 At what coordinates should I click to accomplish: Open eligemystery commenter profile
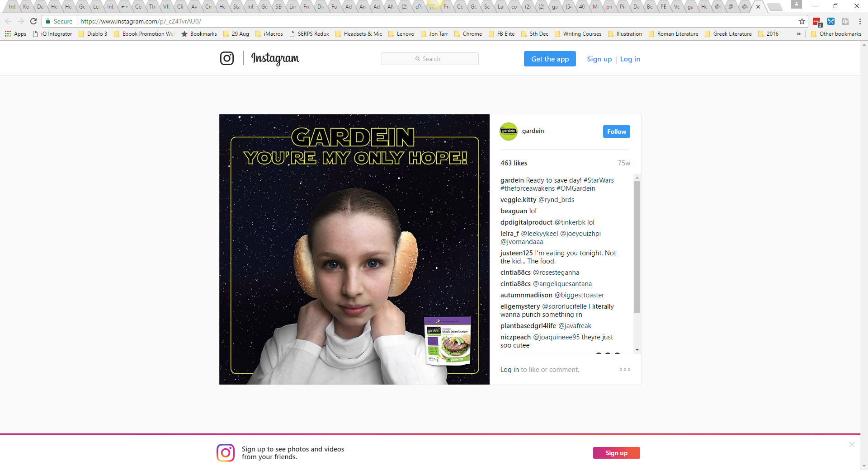pyautogui.click(x=520, y=306)
